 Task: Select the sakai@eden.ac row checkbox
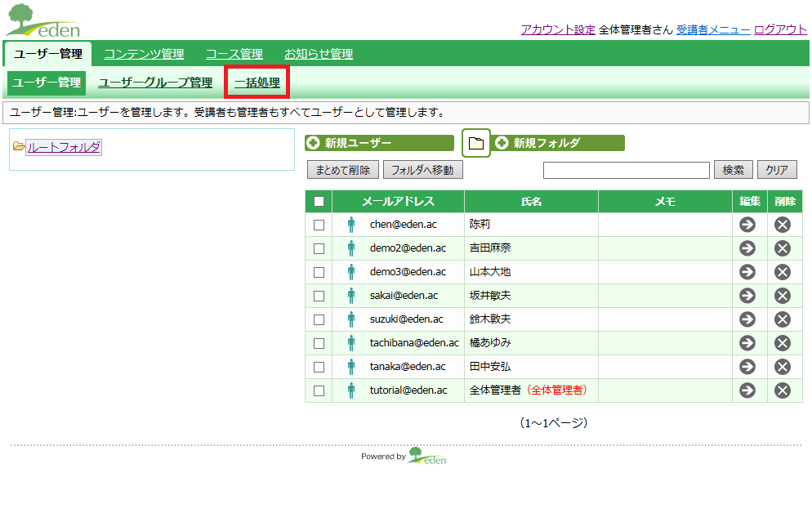pos(319,296)
